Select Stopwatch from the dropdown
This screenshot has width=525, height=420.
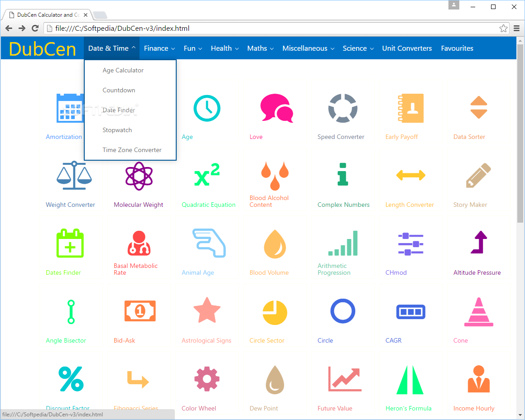coord(130,130)
